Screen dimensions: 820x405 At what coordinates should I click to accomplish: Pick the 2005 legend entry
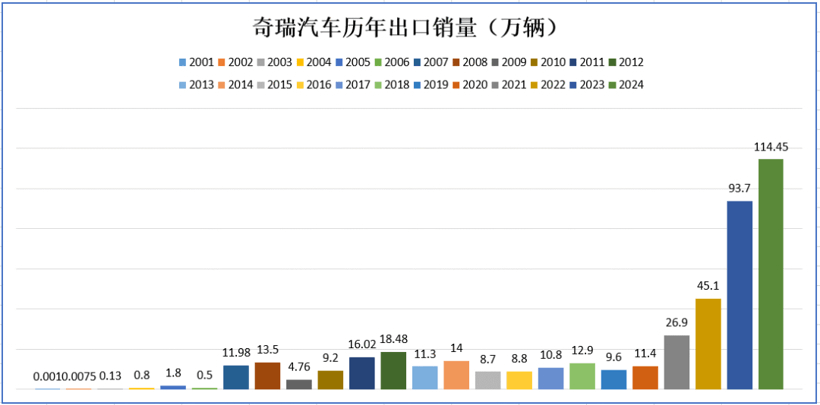[352, 63]
